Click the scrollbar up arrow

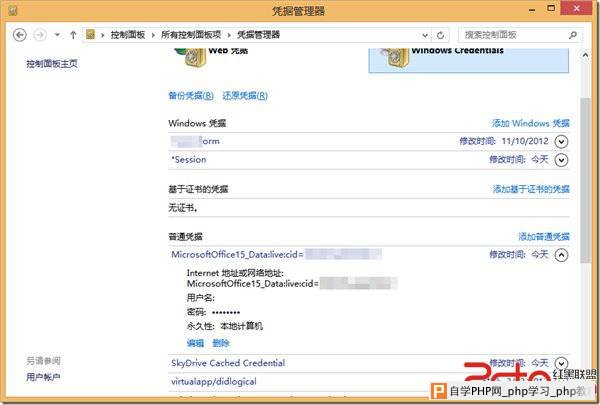(585, 55)
